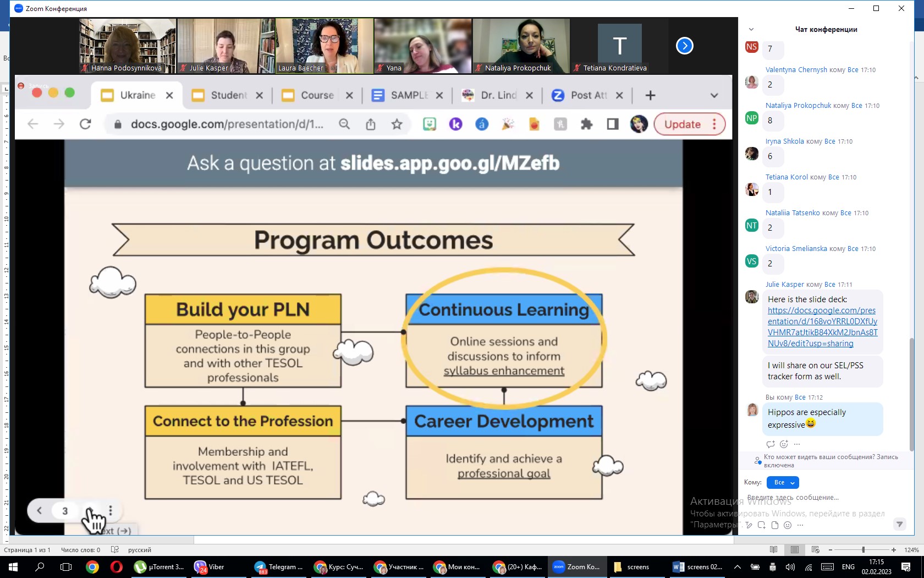Open the Viber taskbar item
This screenshot has height=578, width=924.
[x=210, y=567]
